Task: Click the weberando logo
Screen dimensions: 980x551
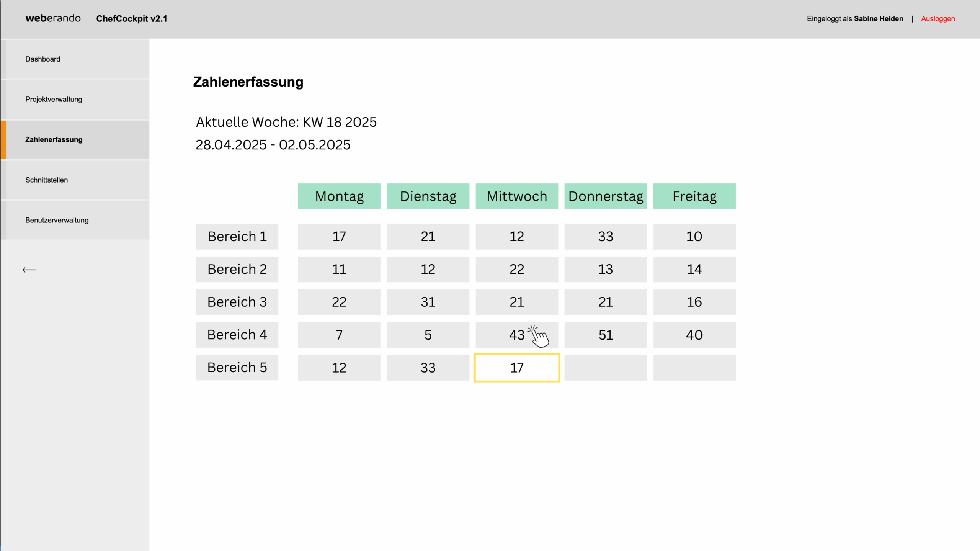Action: [53, 18]
